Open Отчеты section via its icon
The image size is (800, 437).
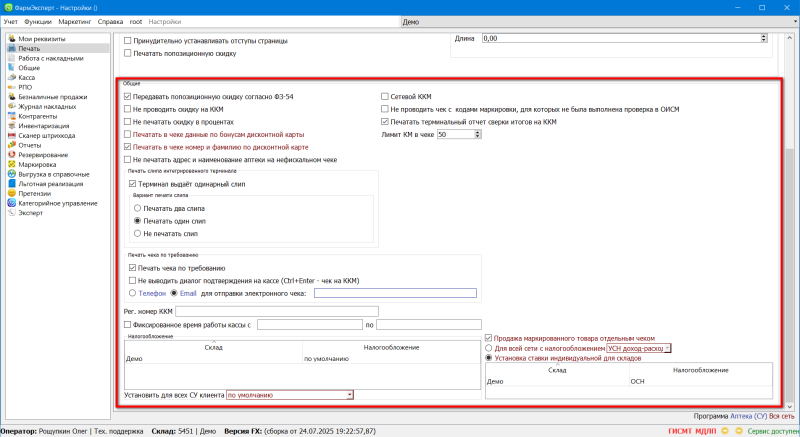[10, 145]
